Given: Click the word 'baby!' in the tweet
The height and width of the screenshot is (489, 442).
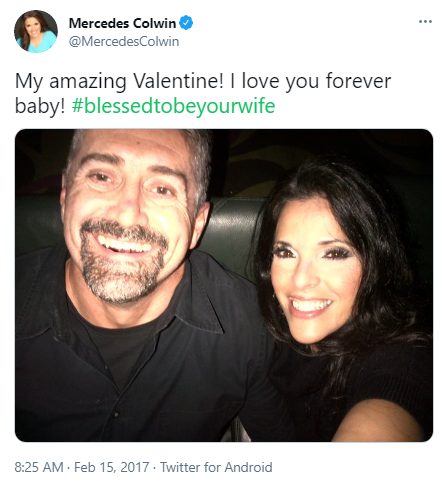Looking at the screenshot, I should coord(40,106).
